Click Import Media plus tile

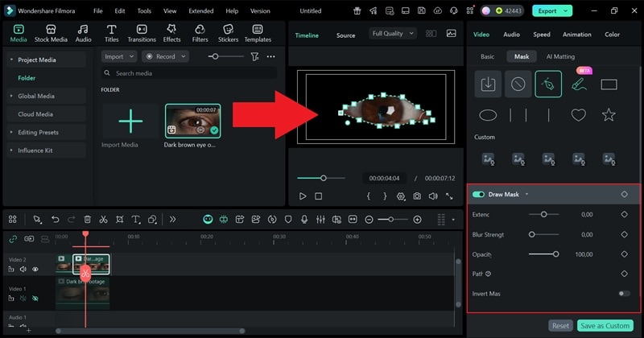(130, 121)
